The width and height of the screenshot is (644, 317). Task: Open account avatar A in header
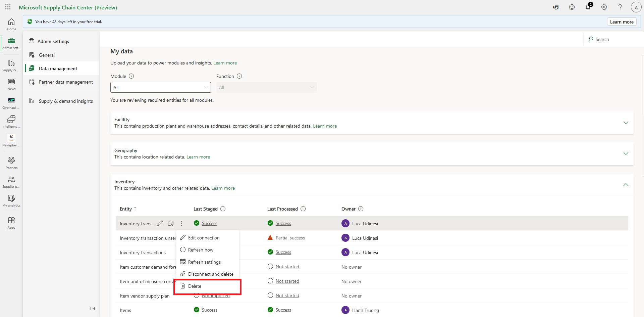[636, 7]
